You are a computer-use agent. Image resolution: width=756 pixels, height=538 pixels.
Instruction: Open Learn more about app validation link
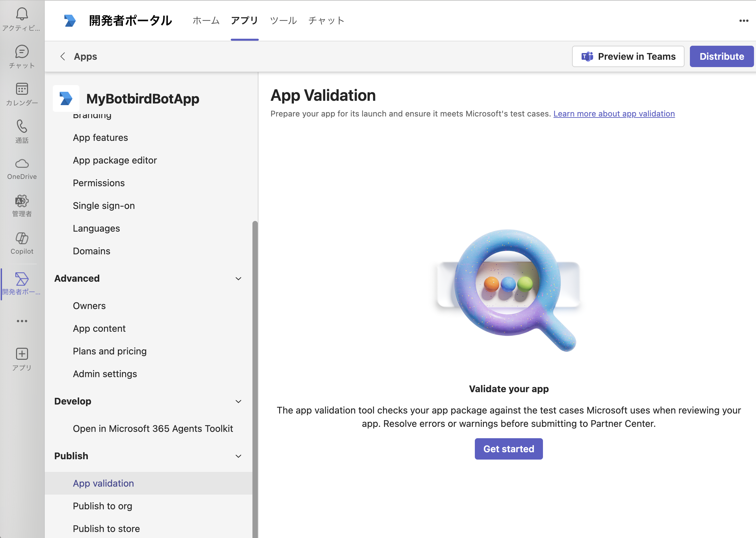[614, 114]
